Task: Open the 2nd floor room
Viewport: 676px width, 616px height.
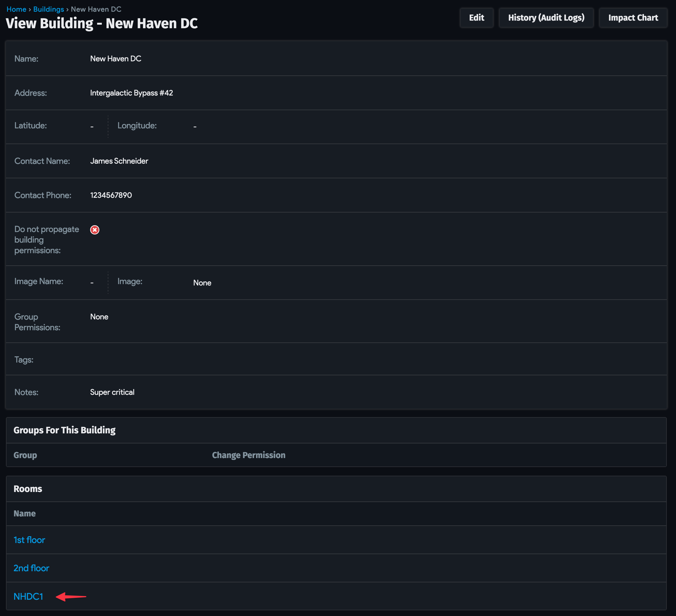Action: click(x=31, y=568)
